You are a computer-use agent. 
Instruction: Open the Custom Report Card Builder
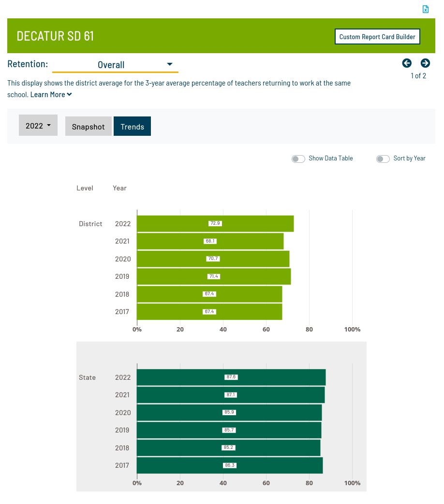377,37
